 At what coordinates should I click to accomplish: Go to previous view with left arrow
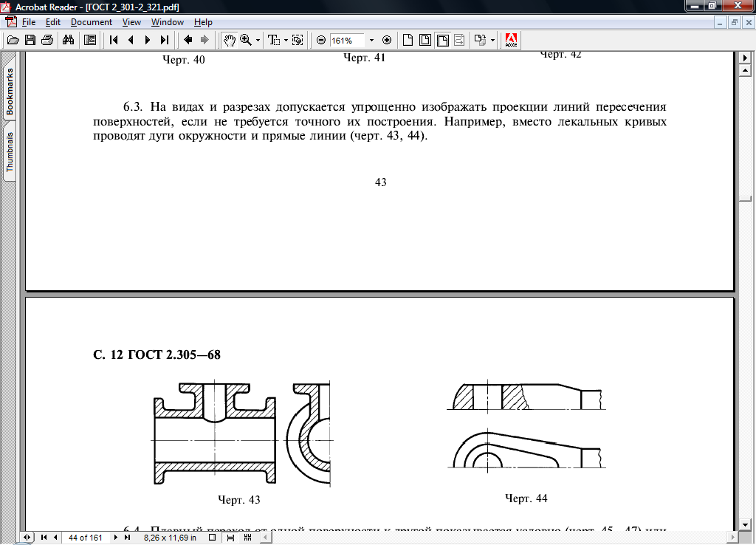188,41
